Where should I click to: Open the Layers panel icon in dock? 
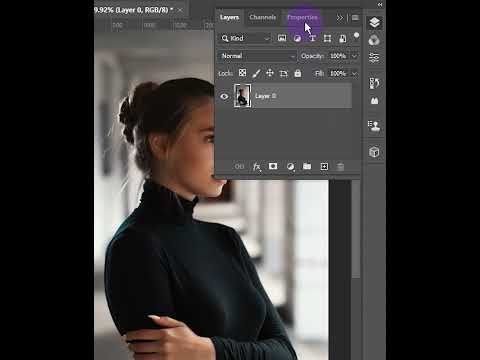click(x=374, y=23)
